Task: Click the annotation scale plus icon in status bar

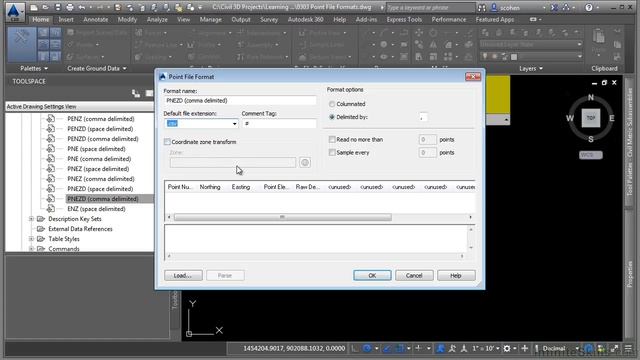Action: click(x=524, y=349)
